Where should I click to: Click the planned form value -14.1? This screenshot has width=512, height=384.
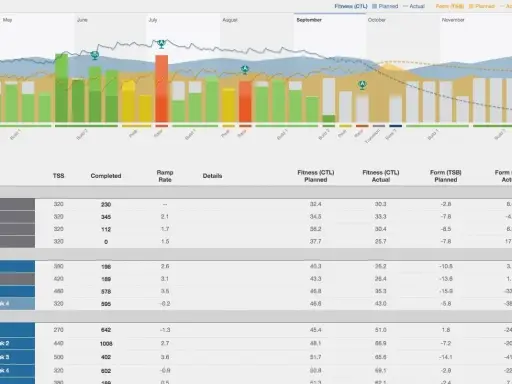446,357
